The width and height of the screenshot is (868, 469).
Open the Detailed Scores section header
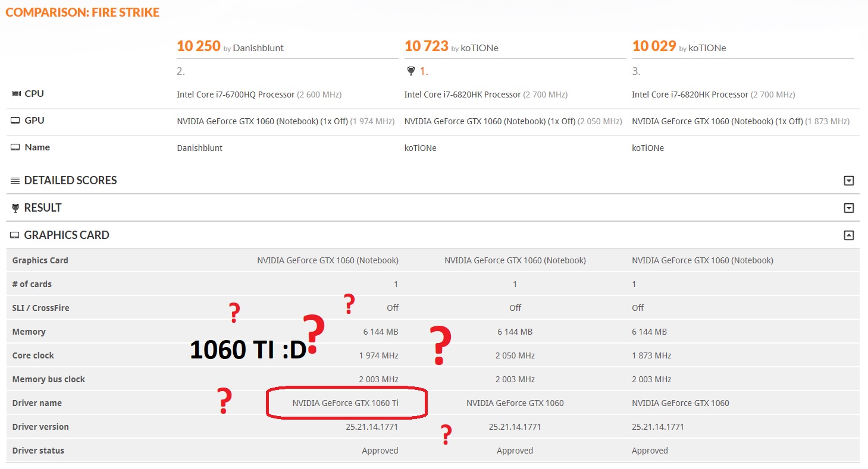pos(70,181)
